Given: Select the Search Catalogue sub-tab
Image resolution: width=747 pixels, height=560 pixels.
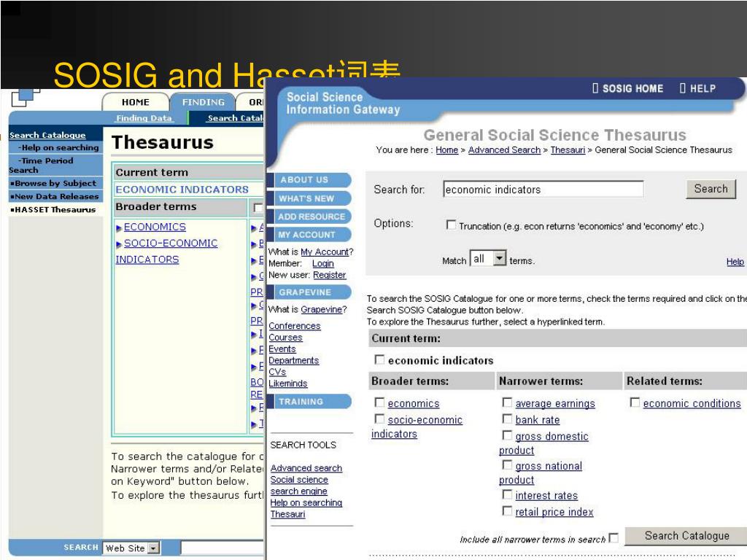Looking at the screenshot, I should (236, 118).
